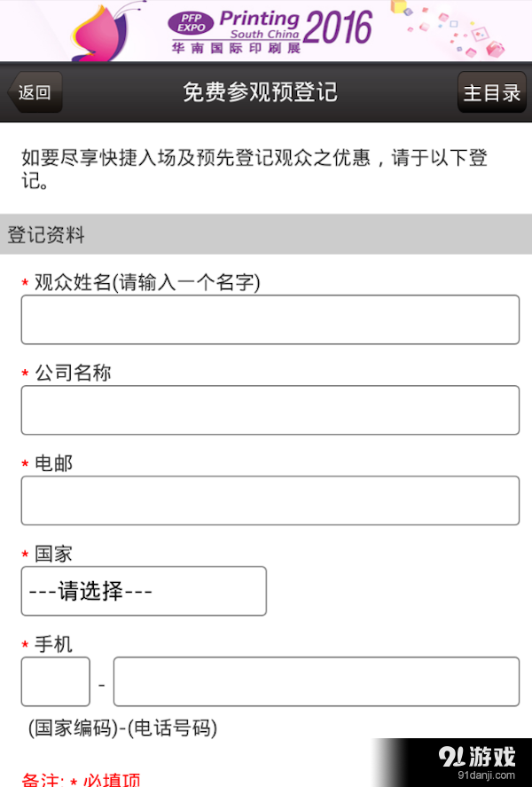Tap the red asterisk beside 手机
The width and height of the screenshot is (532, 787).
coord(25,644)
